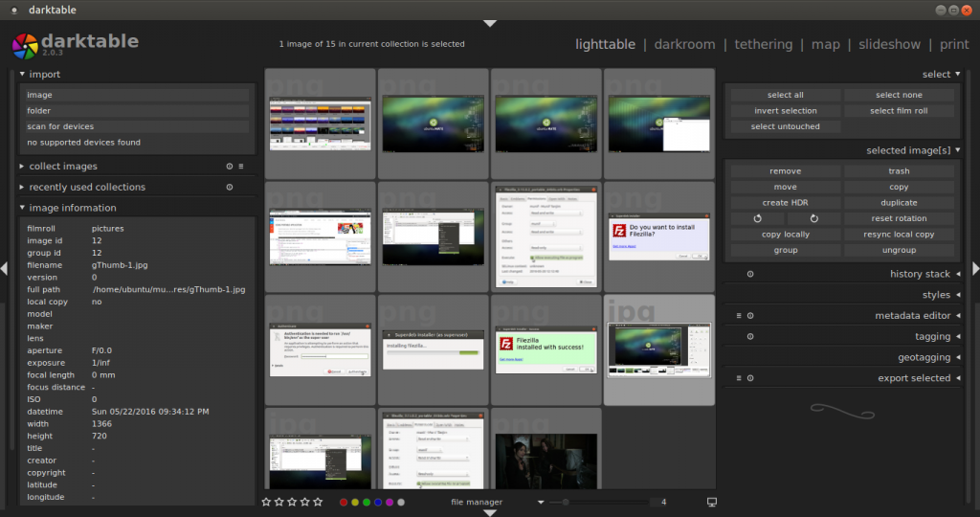980x517 pixels.
Task: Click the rotate counter-clockwise icon button
Action: coord(757,218)
